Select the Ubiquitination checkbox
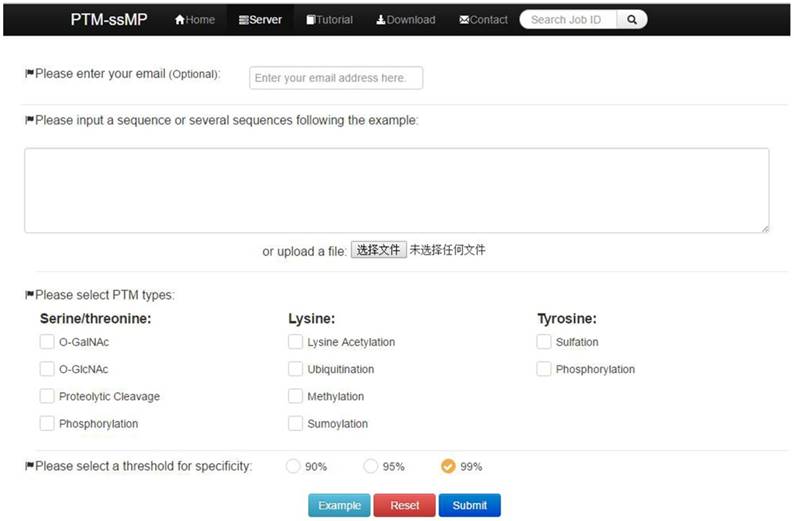Screen dimensions: 794x521 [295, 369]
